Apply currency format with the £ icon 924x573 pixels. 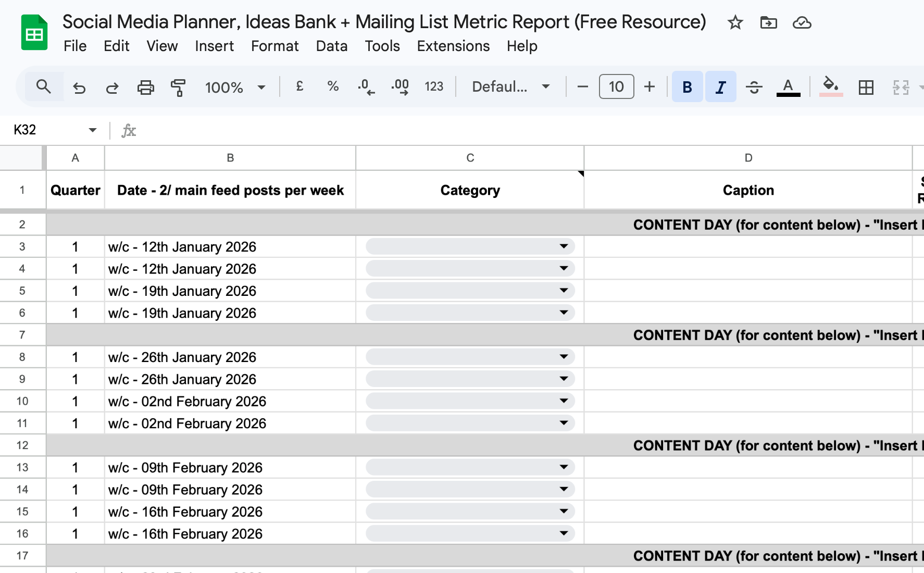click(298, 86)
